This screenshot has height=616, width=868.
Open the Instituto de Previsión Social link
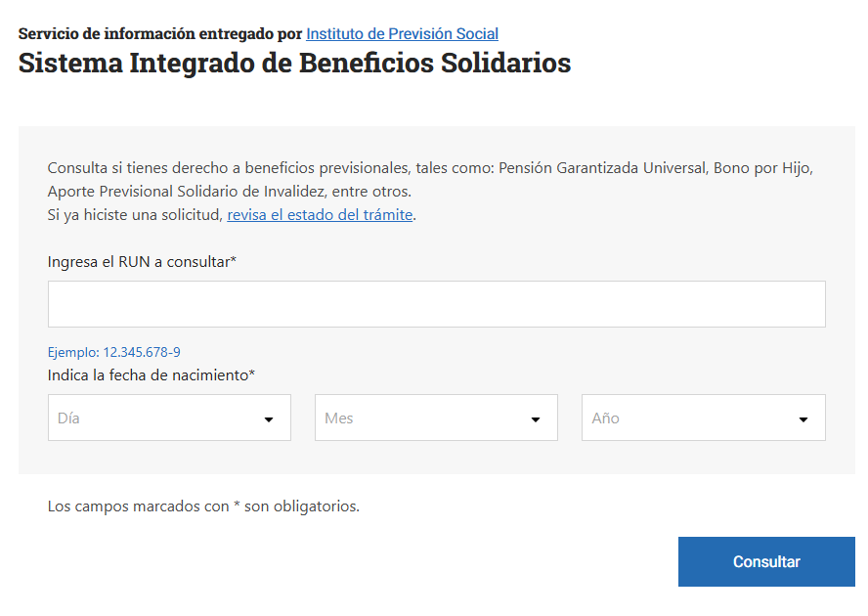403,33
